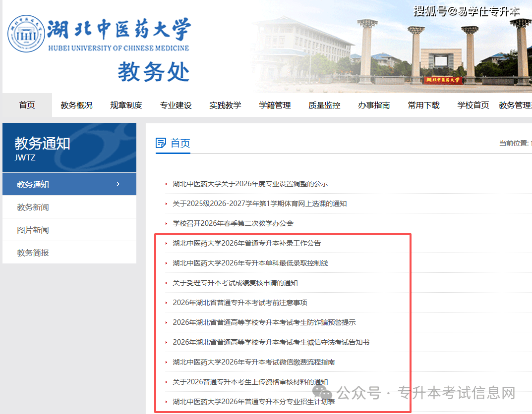The width and height of the screenshot is (532, 414).
Task: Expand the chevron arrow on 教务通知 row
Action: click(118, 184)
